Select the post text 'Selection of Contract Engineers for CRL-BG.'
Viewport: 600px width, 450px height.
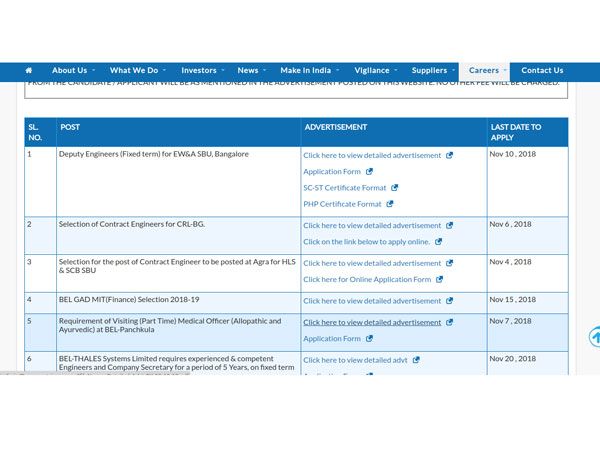coord(132,224)
